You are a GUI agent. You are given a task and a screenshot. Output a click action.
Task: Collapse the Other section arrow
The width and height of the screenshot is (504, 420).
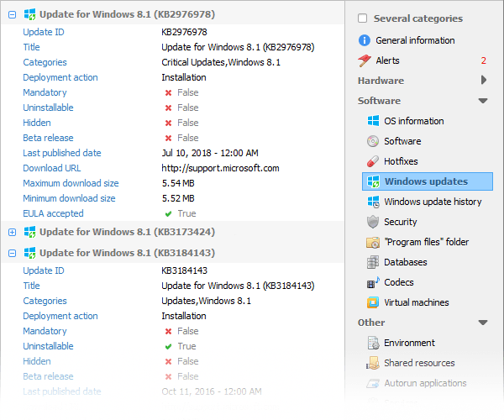point(483,323)
